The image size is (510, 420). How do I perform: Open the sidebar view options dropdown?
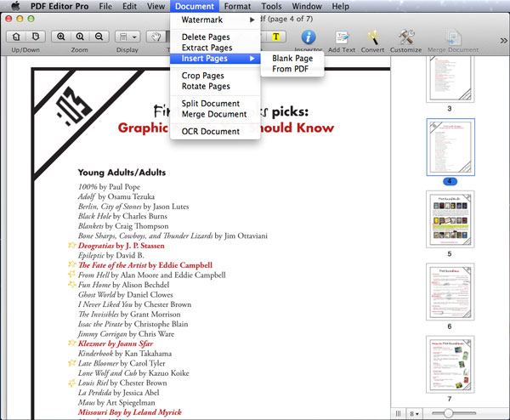click(x=414, y=414)
